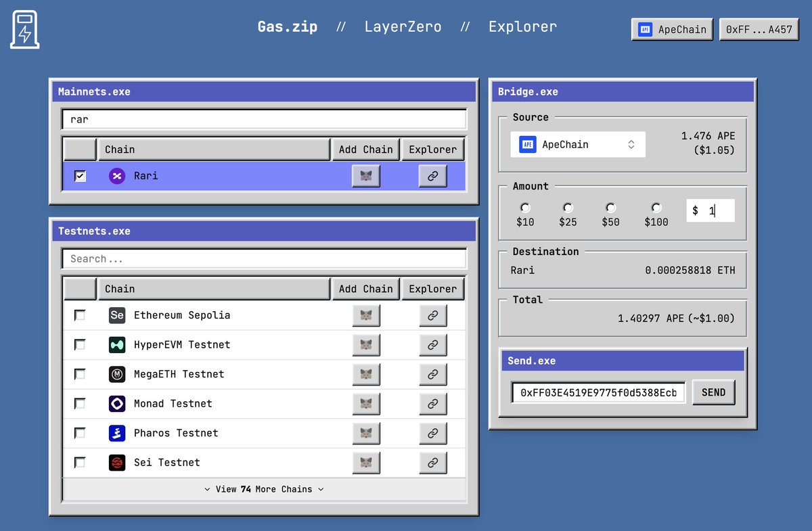The image size is (812, 531).
Task: Open the LayerZero nav tab
Action: point(403,27)
